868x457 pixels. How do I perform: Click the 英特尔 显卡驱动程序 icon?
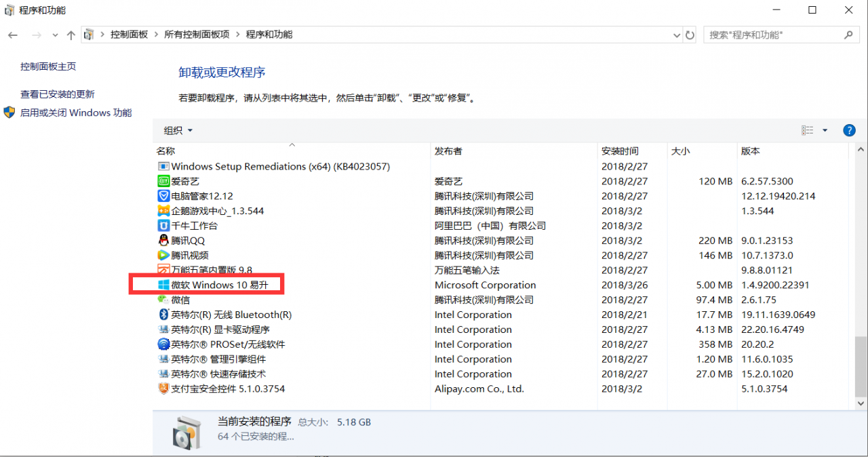(x=163, y=330)
